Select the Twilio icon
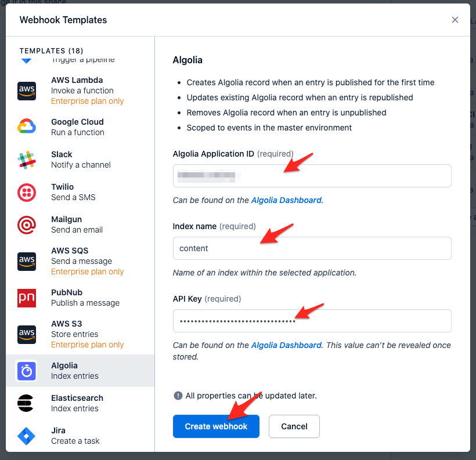 pyautogui.click(x=27, y=193)
